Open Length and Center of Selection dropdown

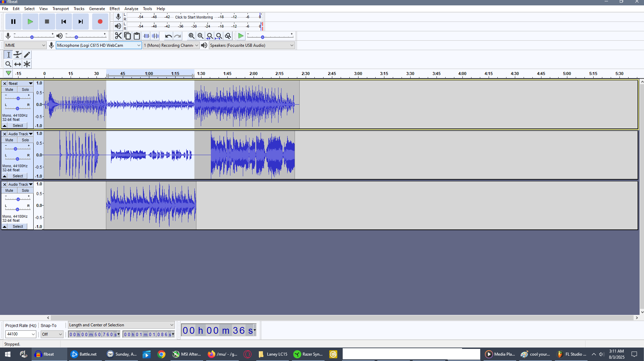coord(121,325)
